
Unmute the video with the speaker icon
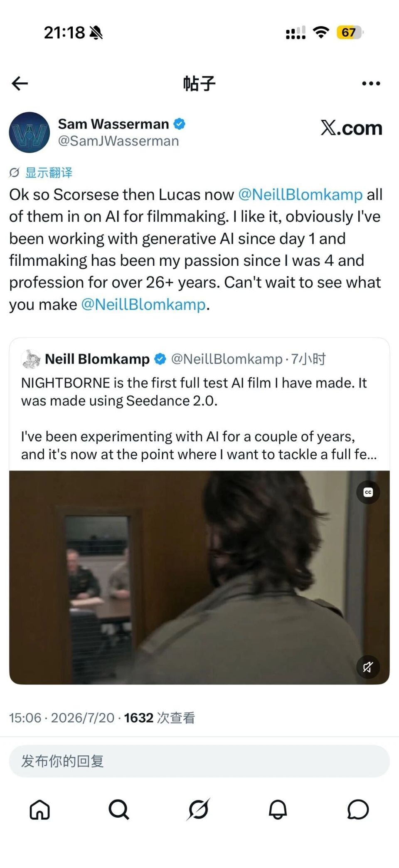point(368,667)
